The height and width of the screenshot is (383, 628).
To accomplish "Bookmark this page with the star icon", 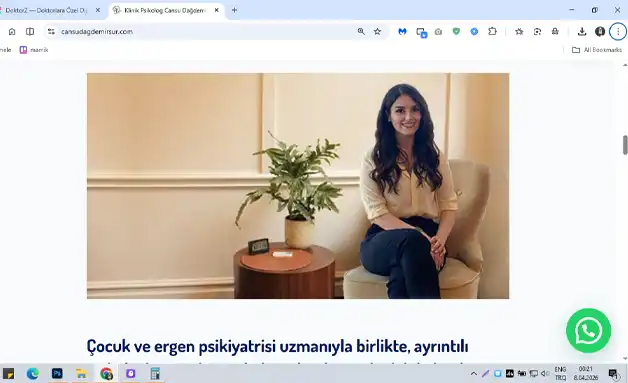I will coord(377,32).
